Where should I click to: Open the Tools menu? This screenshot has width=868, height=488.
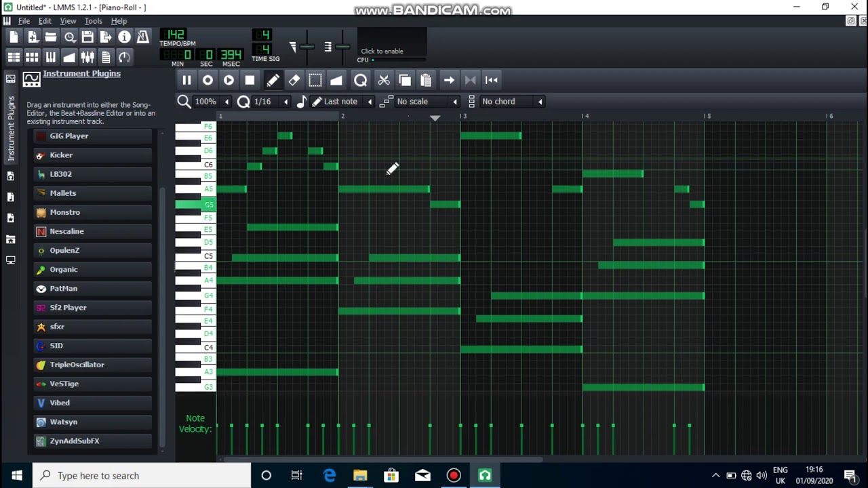[x=94, y=21]
